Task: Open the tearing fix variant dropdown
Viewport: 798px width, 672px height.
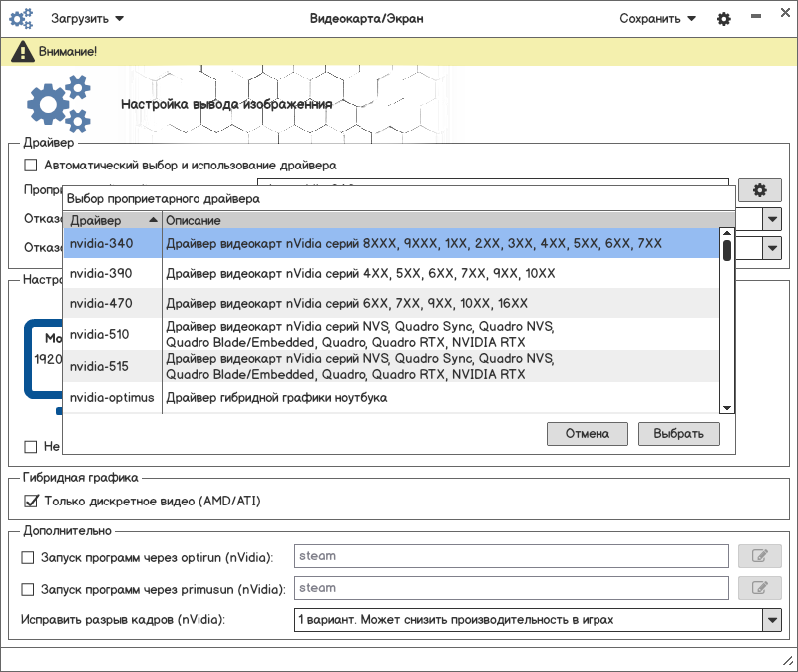Action: pos(771,620)
